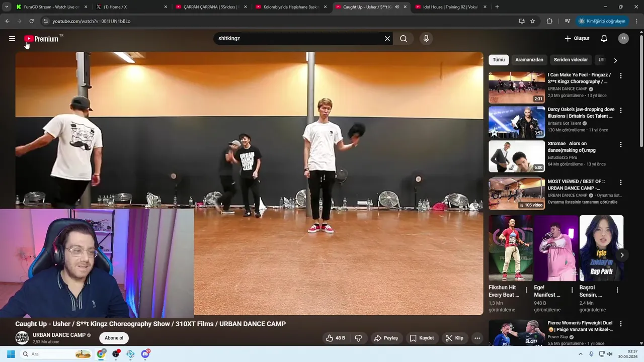Click Kimliğinizi doğrulayın button
The height and width of the screenshot is (362, 644).
[x=602, y=21]
